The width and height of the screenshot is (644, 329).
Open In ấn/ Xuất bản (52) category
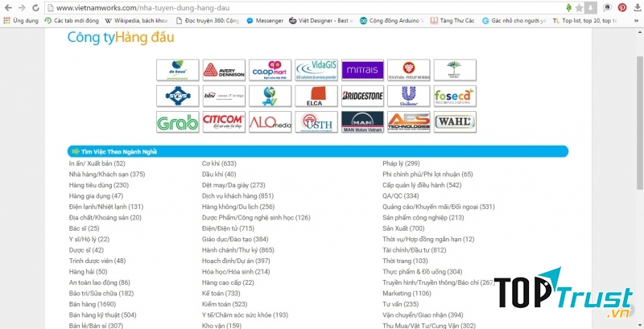(x=97, y=163)
